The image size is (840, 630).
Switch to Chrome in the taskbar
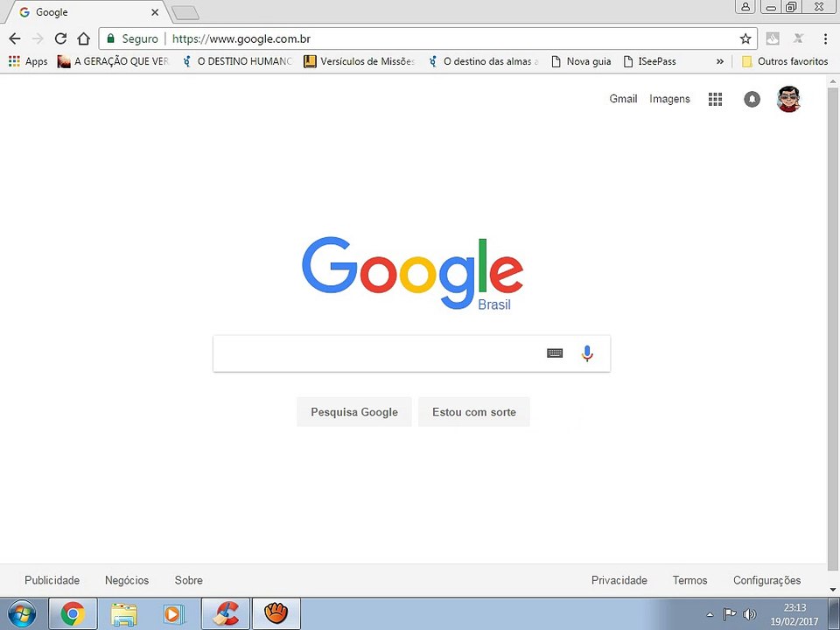coord(73,614)
